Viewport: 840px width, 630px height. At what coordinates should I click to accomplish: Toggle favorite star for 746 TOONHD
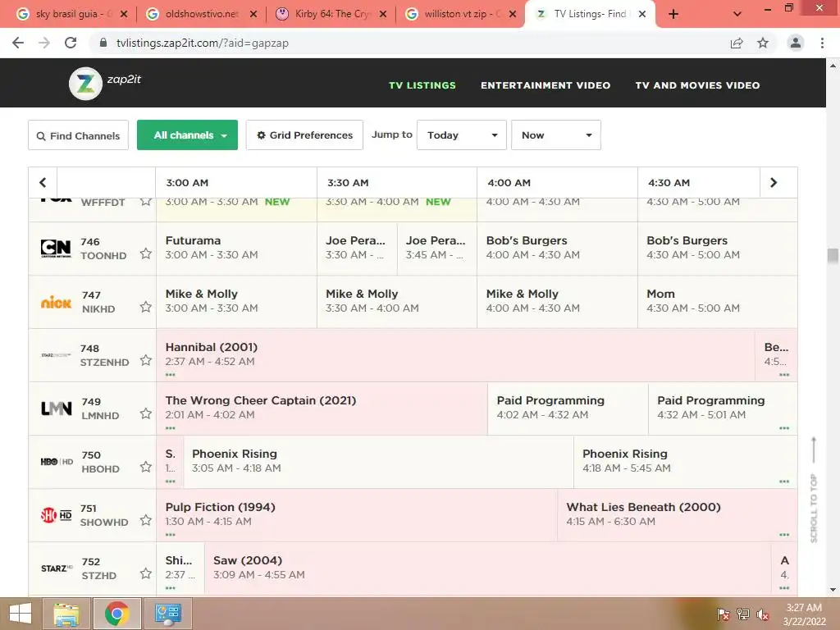146,253
